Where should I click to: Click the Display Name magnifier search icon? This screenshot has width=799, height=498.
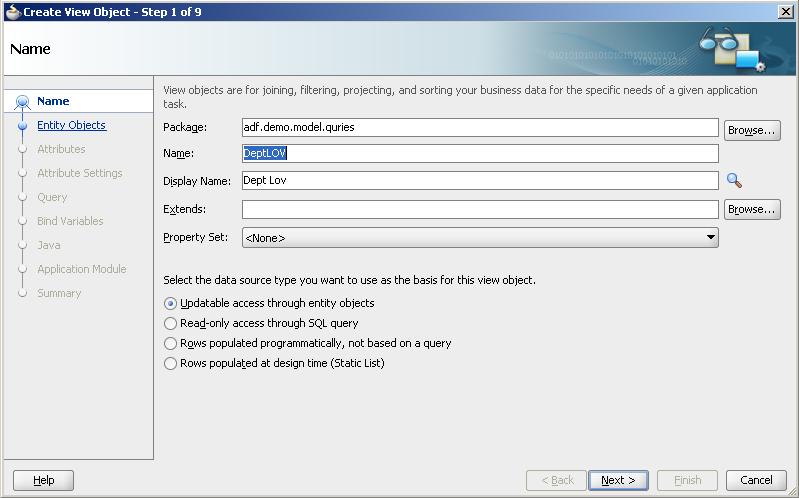[734, 180]
